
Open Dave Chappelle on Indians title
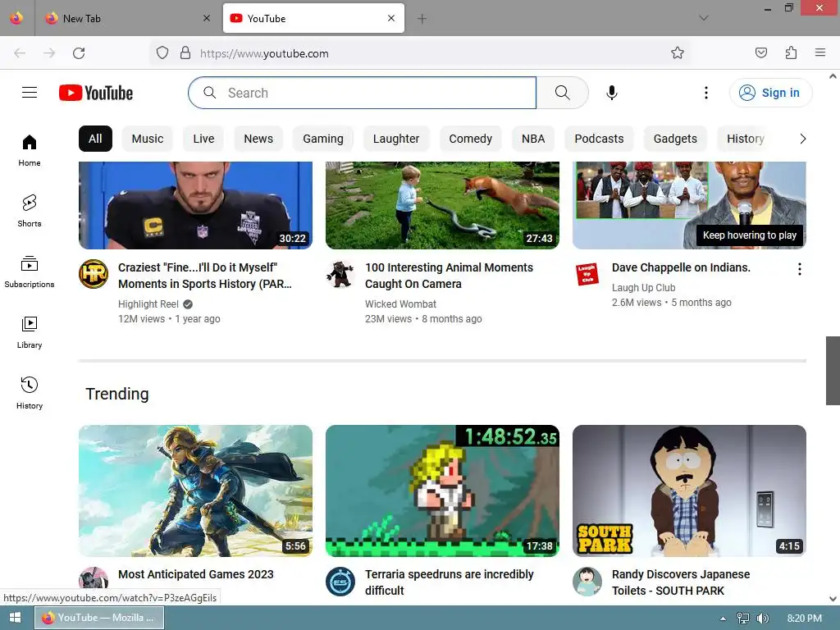tap(681, 267)
